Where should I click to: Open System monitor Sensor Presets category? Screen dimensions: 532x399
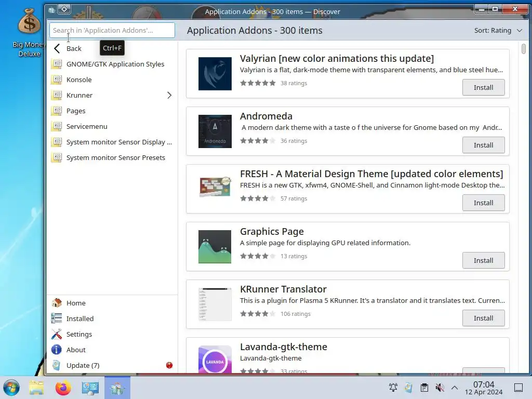112,157
